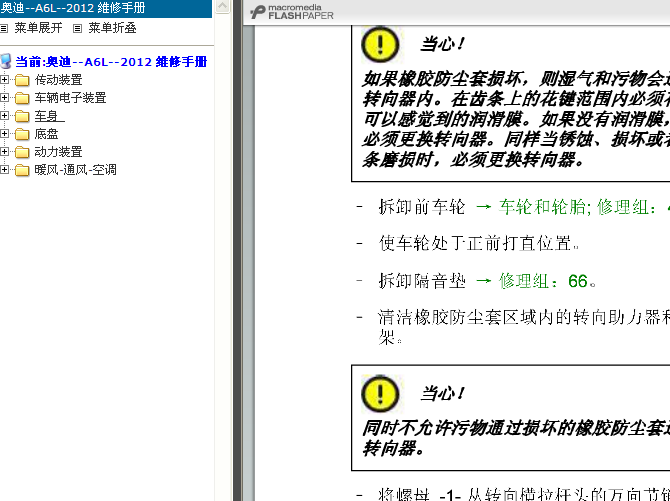Select the 底盘 label

pyautogui.click(x=46, y=134)
